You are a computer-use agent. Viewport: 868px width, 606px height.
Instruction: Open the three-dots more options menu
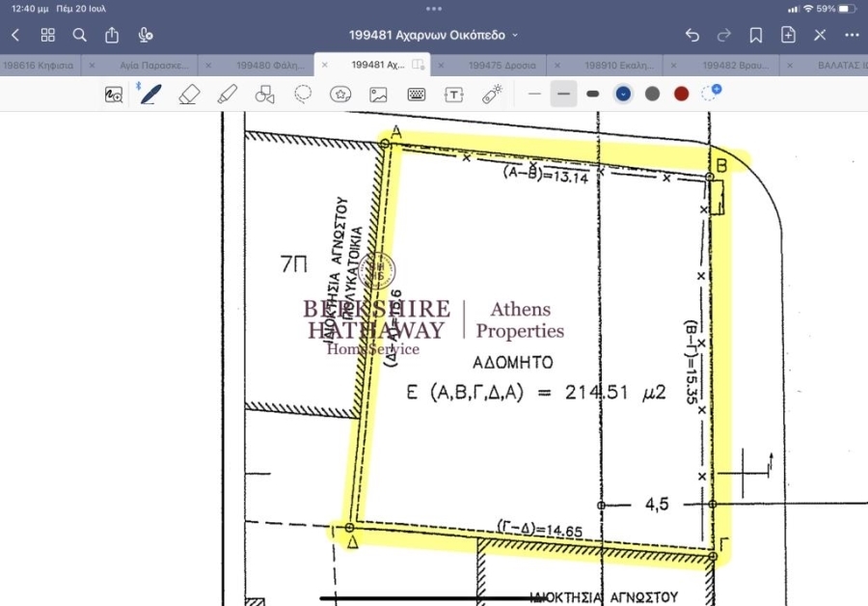(852, 35)
